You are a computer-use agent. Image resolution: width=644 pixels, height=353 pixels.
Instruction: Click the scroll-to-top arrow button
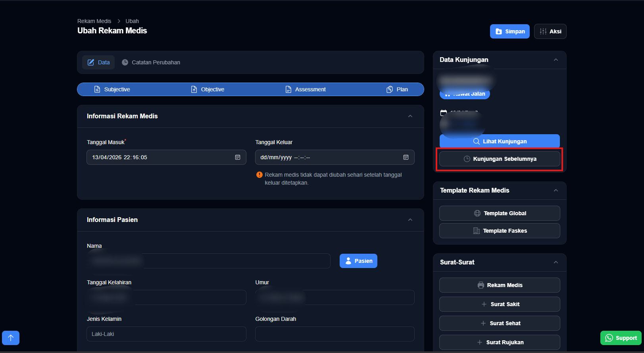11,338
